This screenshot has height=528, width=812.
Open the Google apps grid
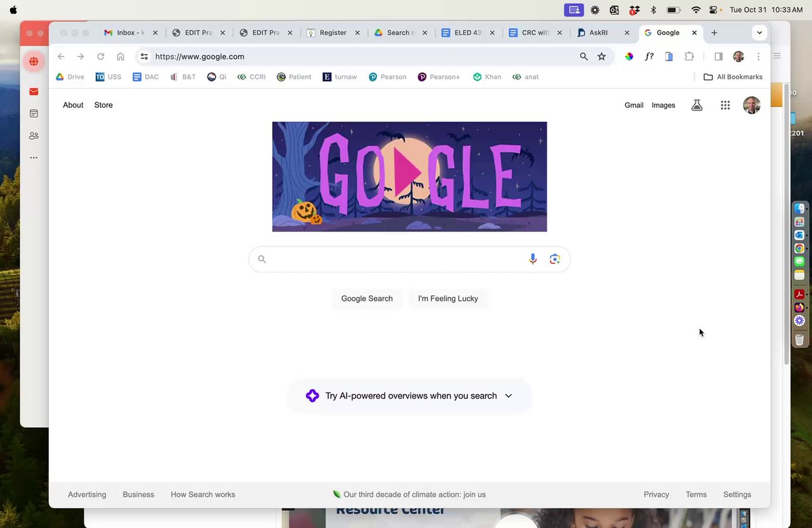(725, 105)
